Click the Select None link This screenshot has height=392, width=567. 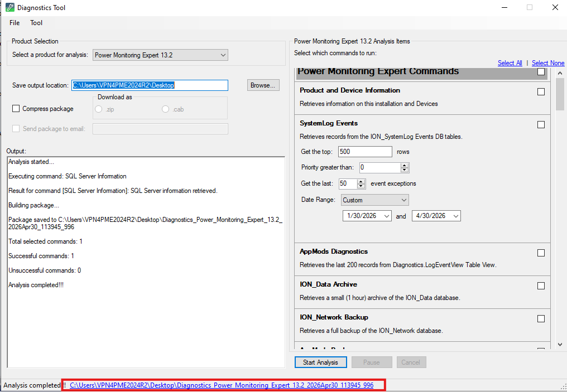(x=548, y=63)
